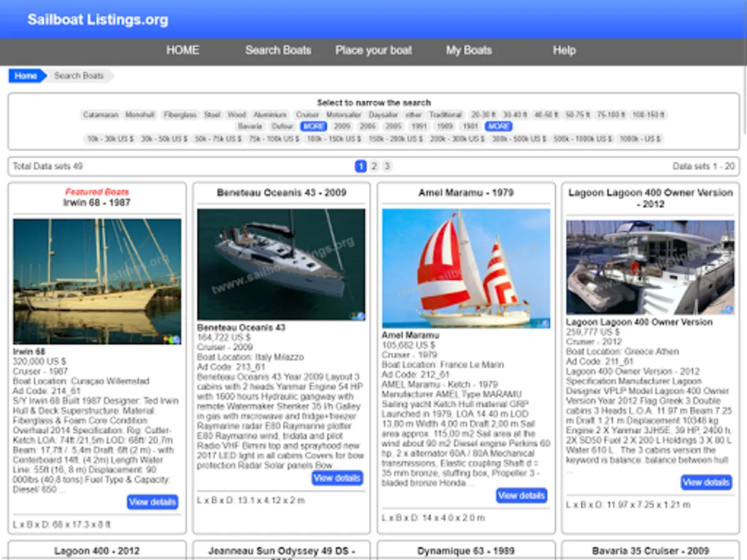The image size is (747, 560).
Task: Filter by Daysailer type
Action: tap(383, 115)
